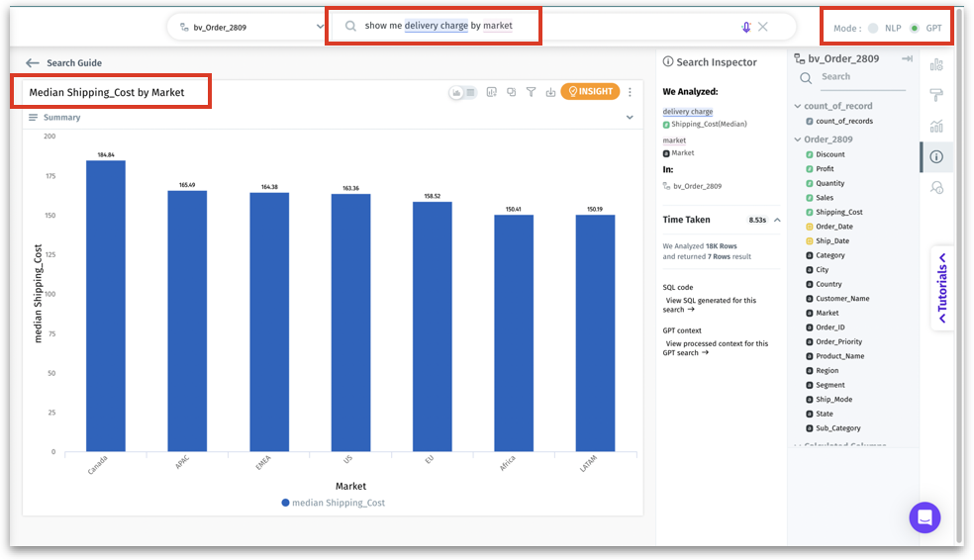Collapse the Order_2809 column group
Viewport: 974px width, 560px height.
[x=798, y=140]
